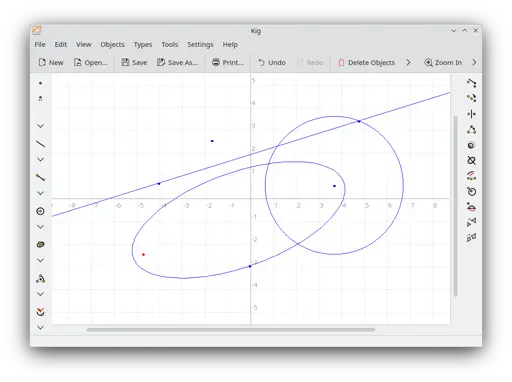Click the red point on the canvas
Viewport: 512px width, 382px height.
point(143,255)
